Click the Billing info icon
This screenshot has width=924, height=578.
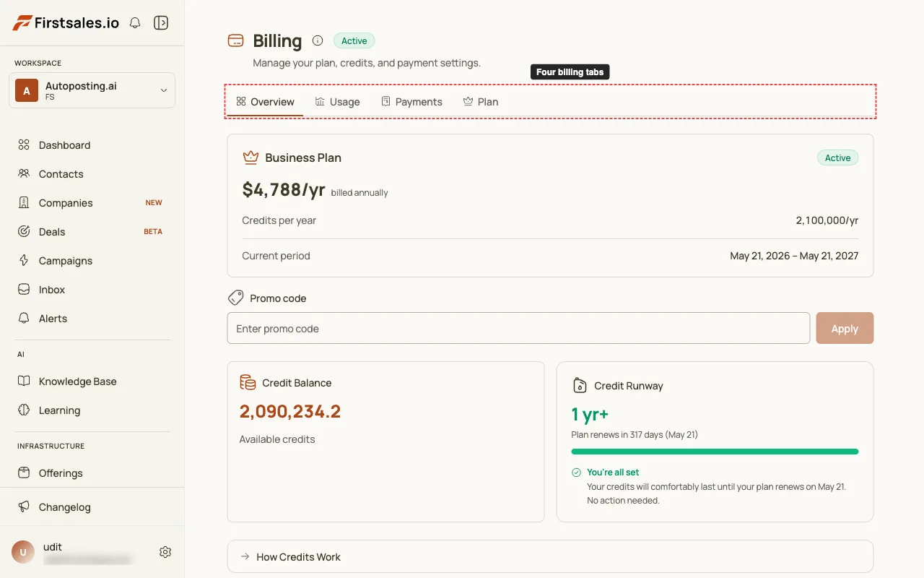tap(318, 40)
